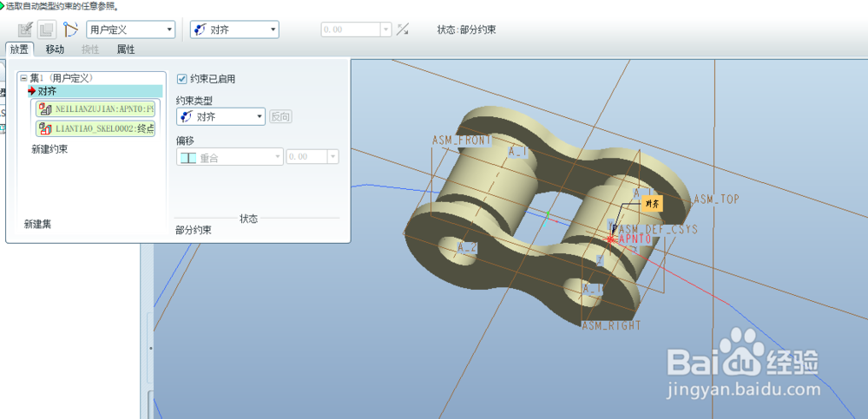Select the APNT0 point in the model view
Image resolution: width=868 pixels, height=419 pixels.
point(635,239)
